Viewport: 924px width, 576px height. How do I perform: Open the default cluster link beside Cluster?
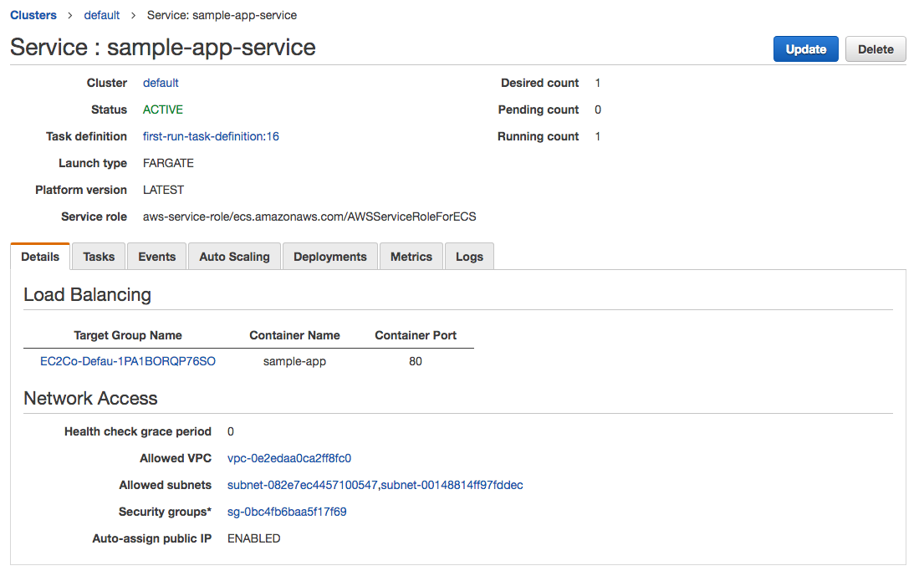[161, 83]
